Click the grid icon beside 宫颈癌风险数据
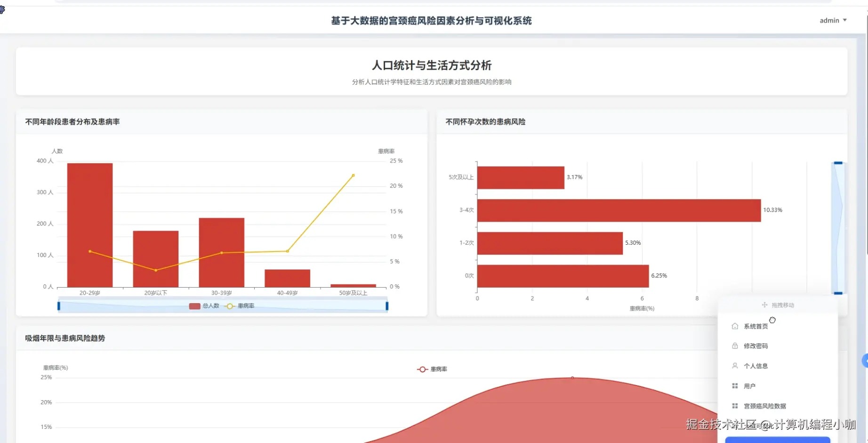The image size is (868, 443). [735, 406]
